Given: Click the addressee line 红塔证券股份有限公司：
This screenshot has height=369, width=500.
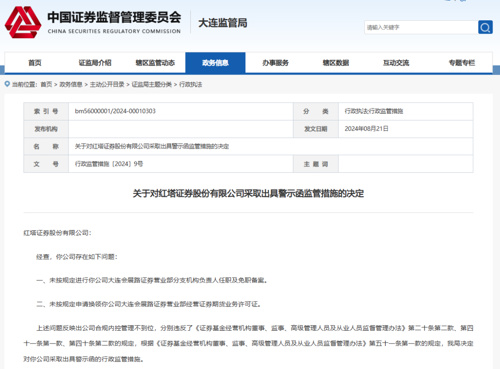Looking at the screenshot, I should 57,233.
